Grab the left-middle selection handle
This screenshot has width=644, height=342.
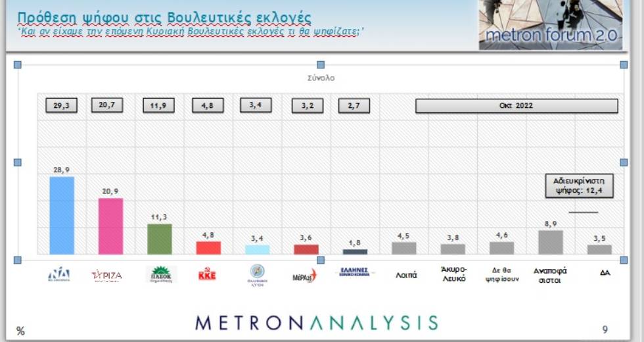tap(17, 162)
